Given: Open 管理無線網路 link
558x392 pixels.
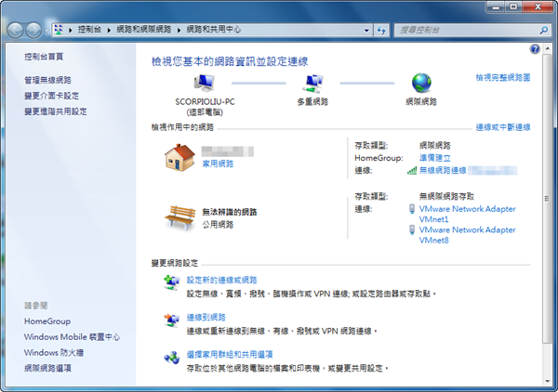Looking at the screenshot, I should (x=47, y=80).
